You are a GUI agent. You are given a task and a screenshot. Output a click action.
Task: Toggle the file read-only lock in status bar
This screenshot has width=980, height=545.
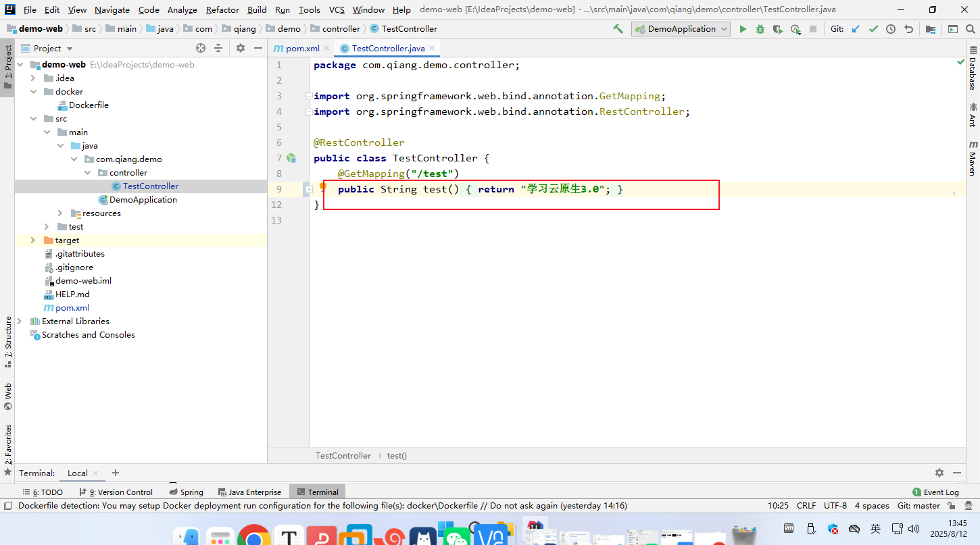952,506
